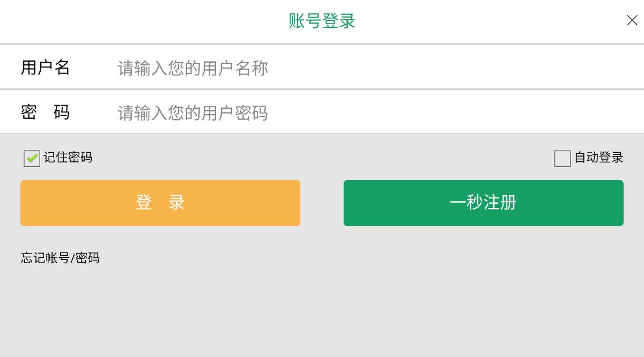Click the green check mark icon beside 记住密码
Image resolution: width=644 pixels, height=357 pixels.
(x=32, y=158)
